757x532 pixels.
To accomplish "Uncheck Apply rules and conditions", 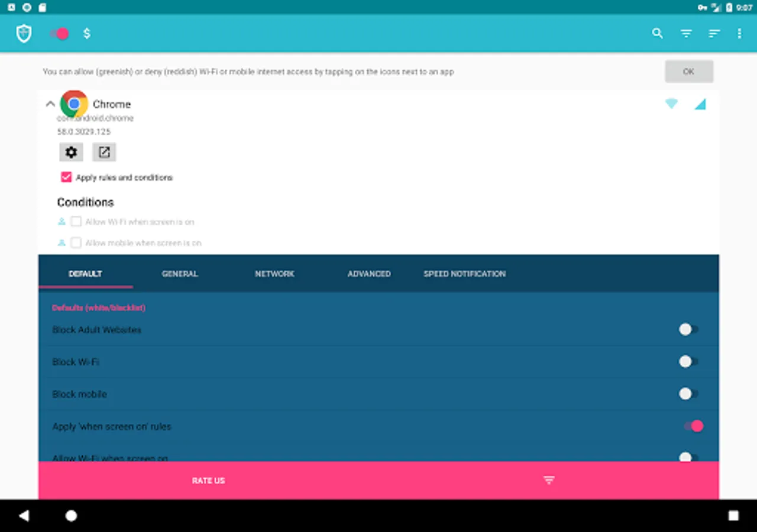I will tap(66, 177).
